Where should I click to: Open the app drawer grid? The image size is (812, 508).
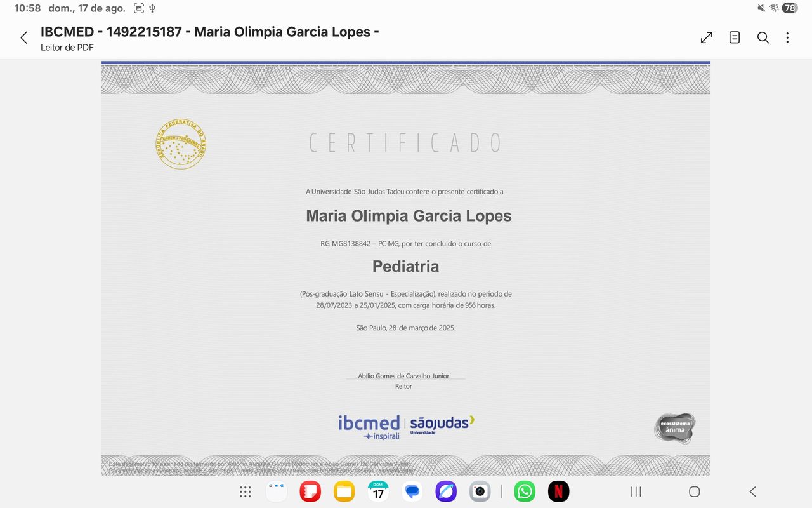pyautogui.click(x=245, y=491)
